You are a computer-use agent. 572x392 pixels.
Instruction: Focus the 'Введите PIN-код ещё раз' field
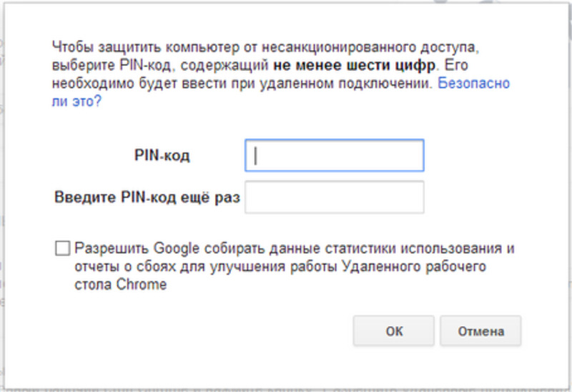coord(334,197)
